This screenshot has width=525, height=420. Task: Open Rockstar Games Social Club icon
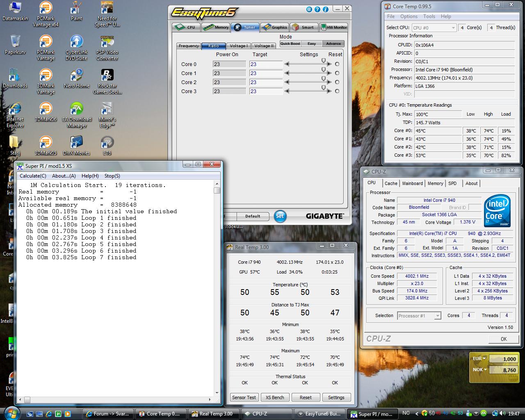click(107, 82)
